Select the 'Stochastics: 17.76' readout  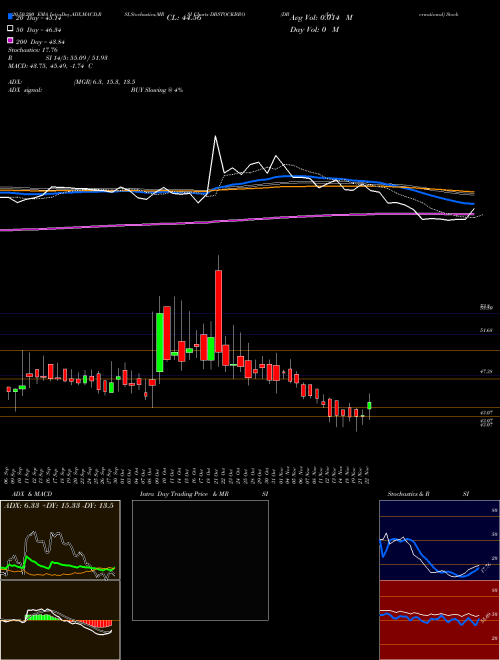(x=32, y=50)
